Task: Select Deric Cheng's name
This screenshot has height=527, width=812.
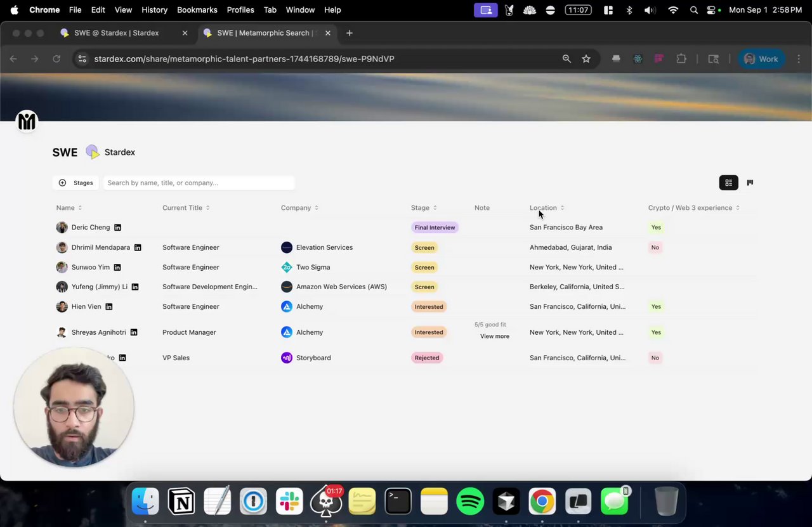Action: [x=91, y=228]
